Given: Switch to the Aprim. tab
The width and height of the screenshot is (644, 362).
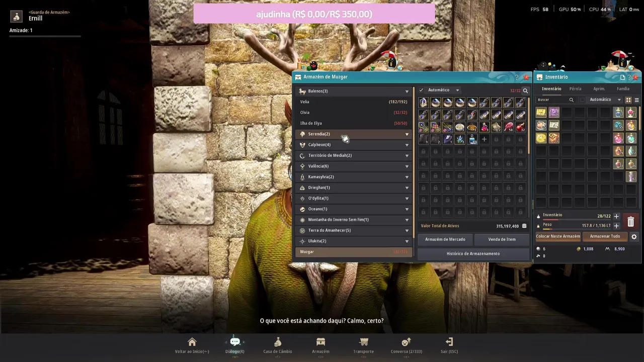Looking at the screenshot, I should point(599,89).
